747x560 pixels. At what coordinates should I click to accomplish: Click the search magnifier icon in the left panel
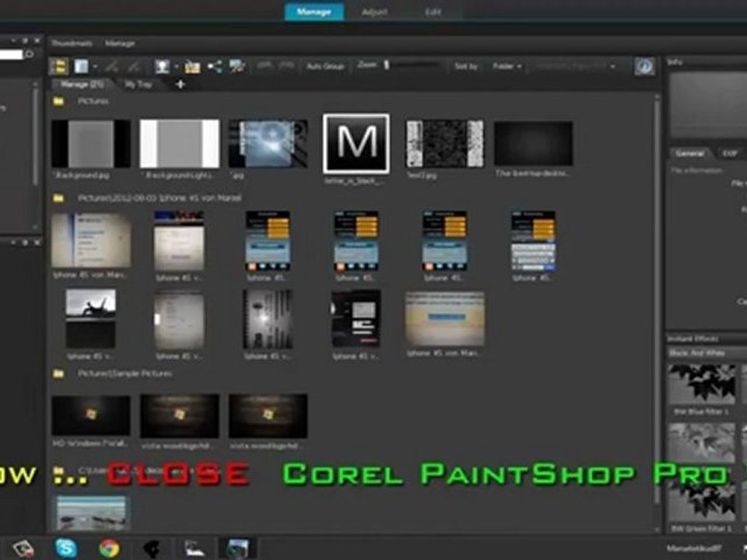(x=30, y=54)
